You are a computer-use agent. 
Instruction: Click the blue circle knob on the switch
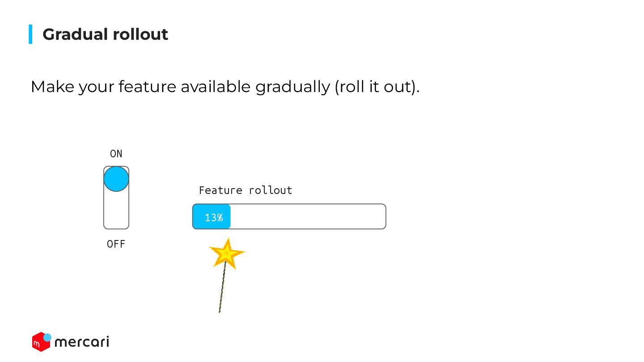(116, 179)
